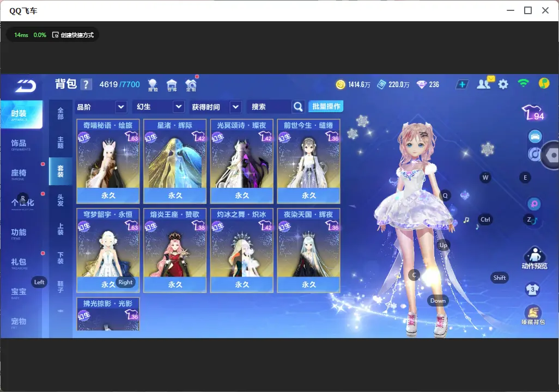Click the 4619/7700 capacity counter
Viewport: 559px width, 392px height.
click(119, 84)
